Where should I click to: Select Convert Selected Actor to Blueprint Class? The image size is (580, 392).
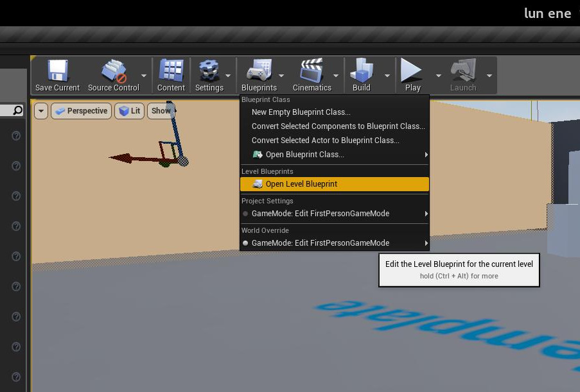(325, 141)
